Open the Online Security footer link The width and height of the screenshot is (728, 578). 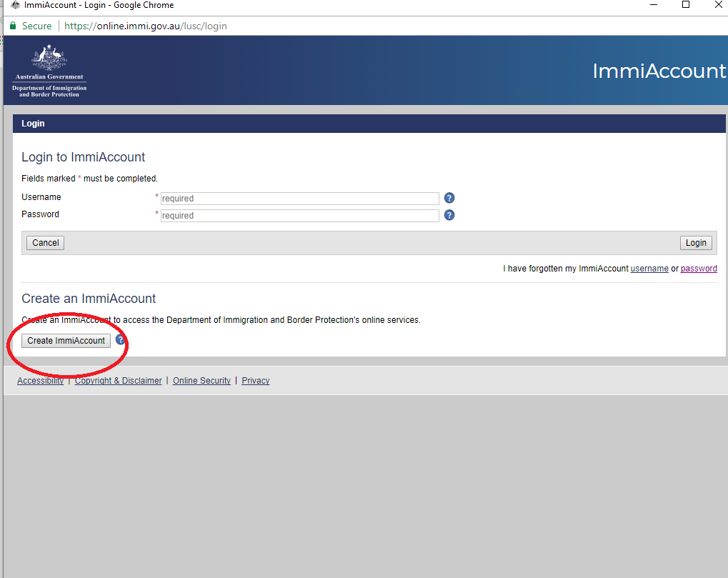(x=201, y=381)
